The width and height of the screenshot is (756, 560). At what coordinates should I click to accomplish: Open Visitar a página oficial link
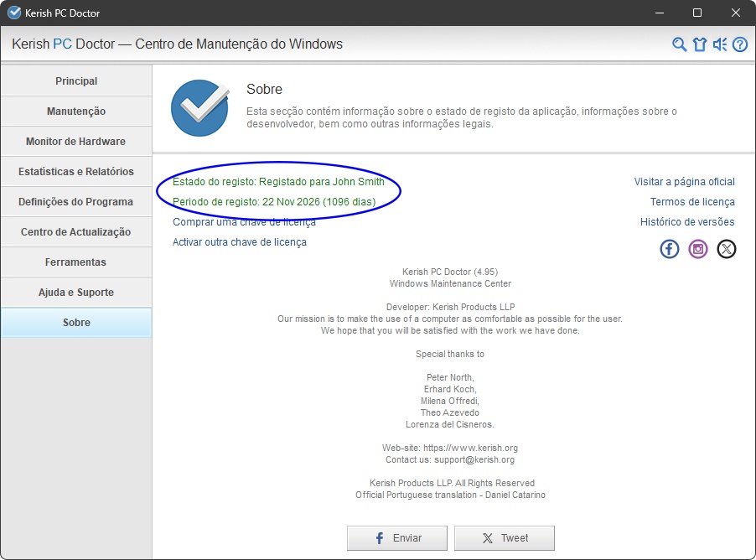684,182
